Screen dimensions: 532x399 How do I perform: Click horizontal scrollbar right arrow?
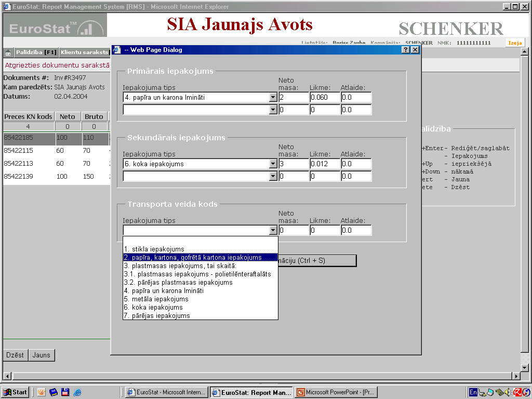(x=516, y=376)
